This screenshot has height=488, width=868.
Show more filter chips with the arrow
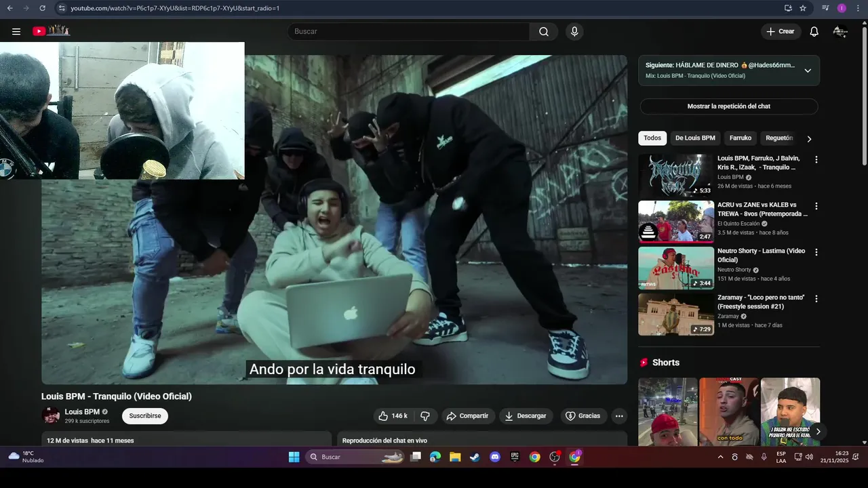[x=809, y=138]
